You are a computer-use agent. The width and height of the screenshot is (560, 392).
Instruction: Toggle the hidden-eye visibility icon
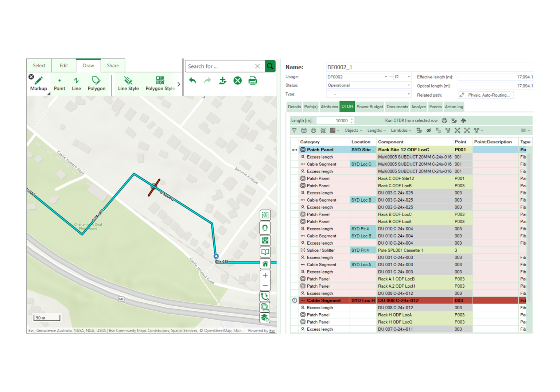pyautogui.click(x=429, y=131)
